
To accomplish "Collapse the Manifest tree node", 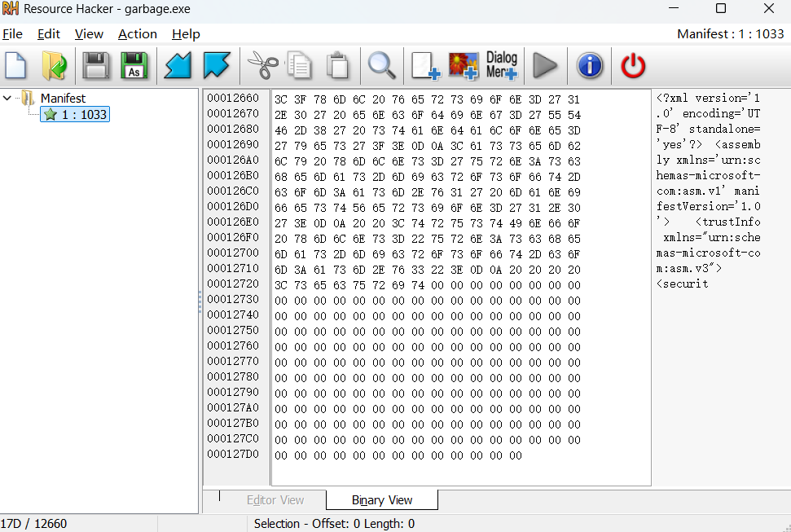I will coord(7,98).
